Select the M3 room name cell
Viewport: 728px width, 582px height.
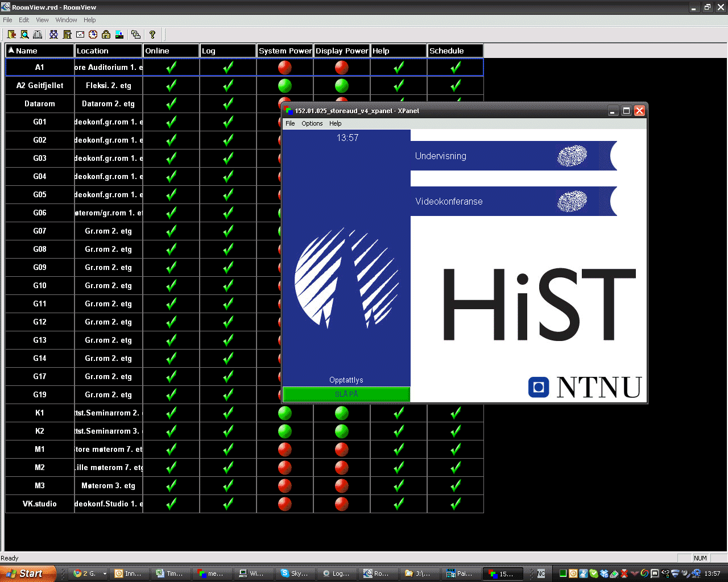click(x=40, y=485)
